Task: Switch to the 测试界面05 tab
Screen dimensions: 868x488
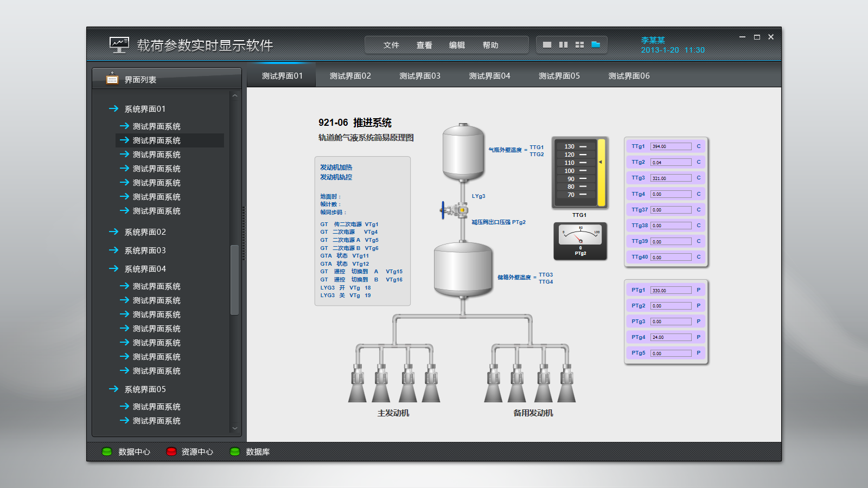Action: click(559, 76)
